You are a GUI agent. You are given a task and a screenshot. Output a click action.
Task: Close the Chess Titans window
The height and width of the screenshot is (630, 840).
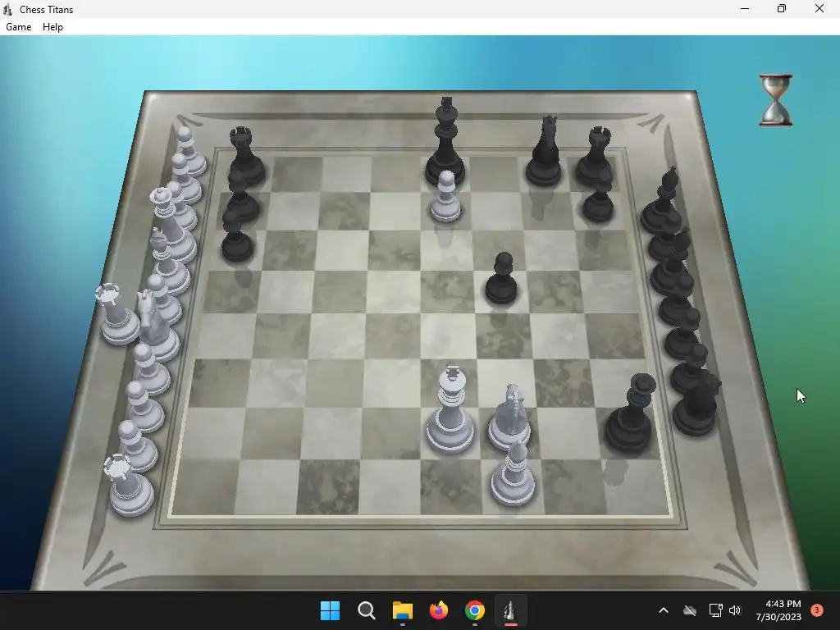tap(819, 8)
